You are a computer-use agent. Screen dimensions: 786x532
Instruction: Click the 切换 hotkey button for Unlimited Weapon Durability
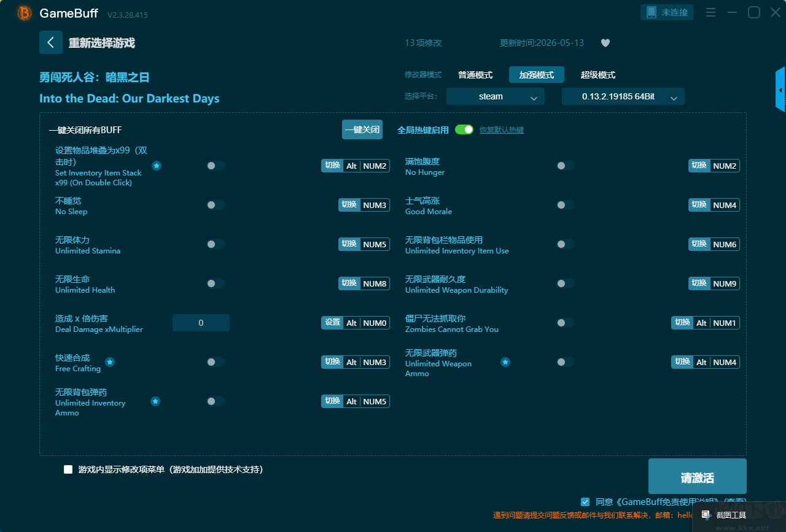(x=699, y=283)
